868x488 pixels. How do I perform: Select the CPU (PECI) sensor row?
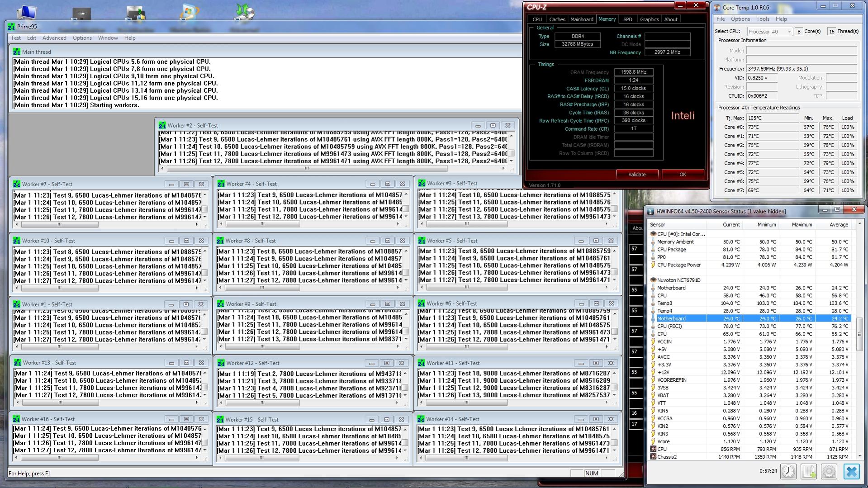pos(749,326)
